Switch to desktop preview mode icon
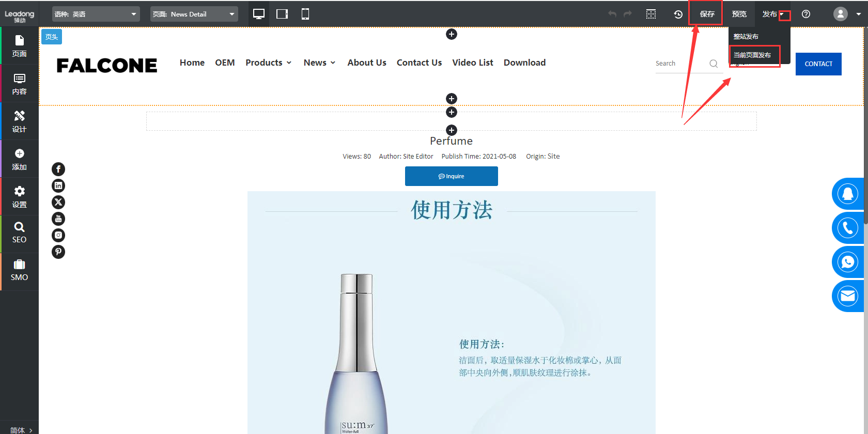868x434 pixels. click(259, 14)
